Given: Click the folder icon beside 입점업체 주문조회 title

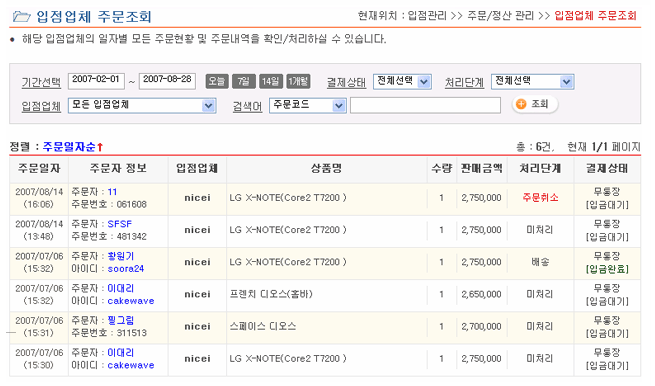Looking at the screenshot, I should (22, 16).
